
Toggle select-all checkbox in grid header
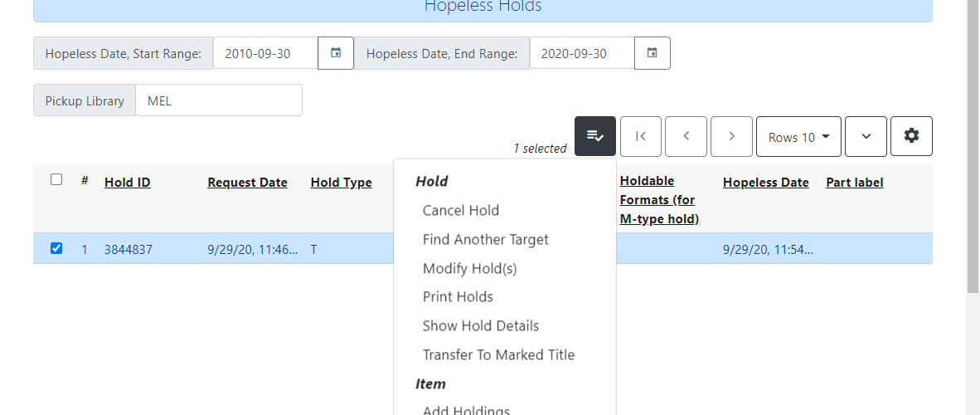click(56, 179)
